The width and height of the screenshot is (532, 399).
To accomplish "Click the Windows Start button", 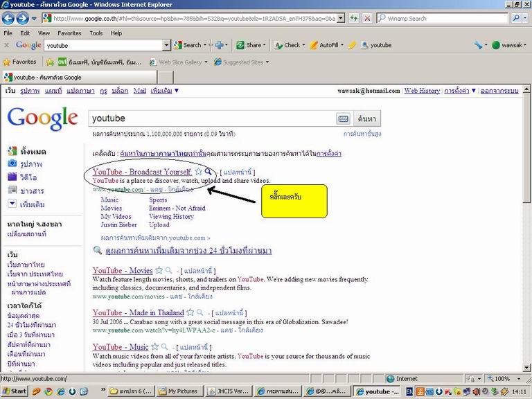I will [x=15, y=391].
